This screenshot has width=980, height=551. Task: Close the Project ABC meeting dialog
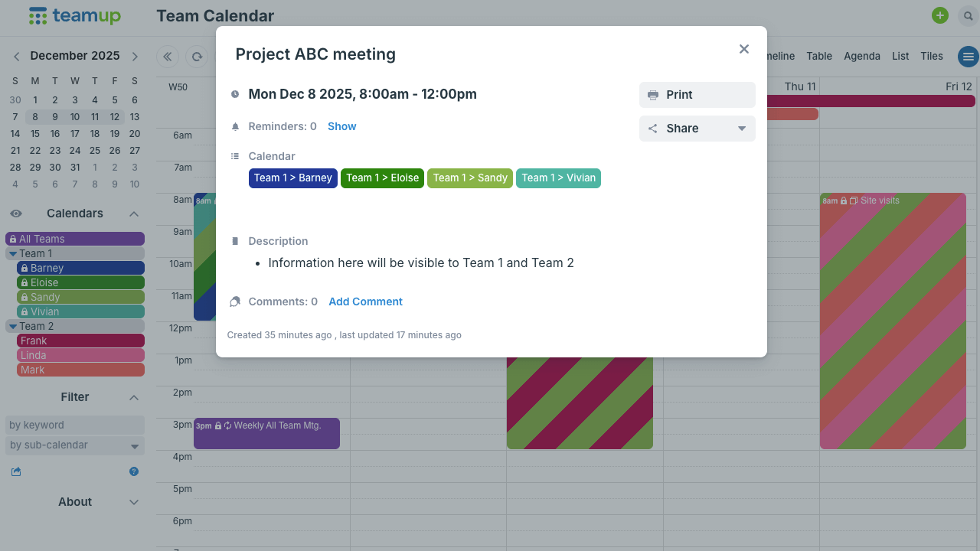pyautogui.click(x=743, y=49)
